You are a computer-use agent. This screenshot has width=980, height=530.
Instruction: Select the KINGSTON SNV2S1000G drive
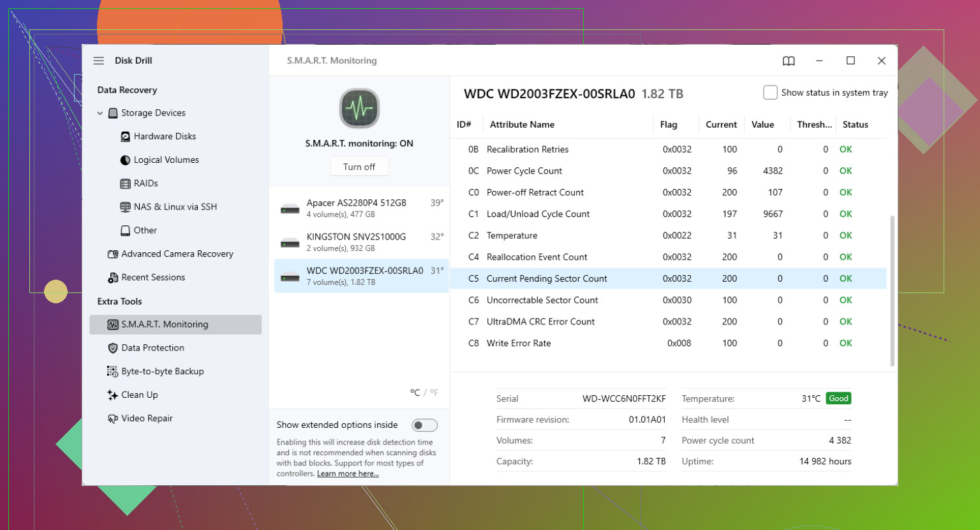point(362,242)
